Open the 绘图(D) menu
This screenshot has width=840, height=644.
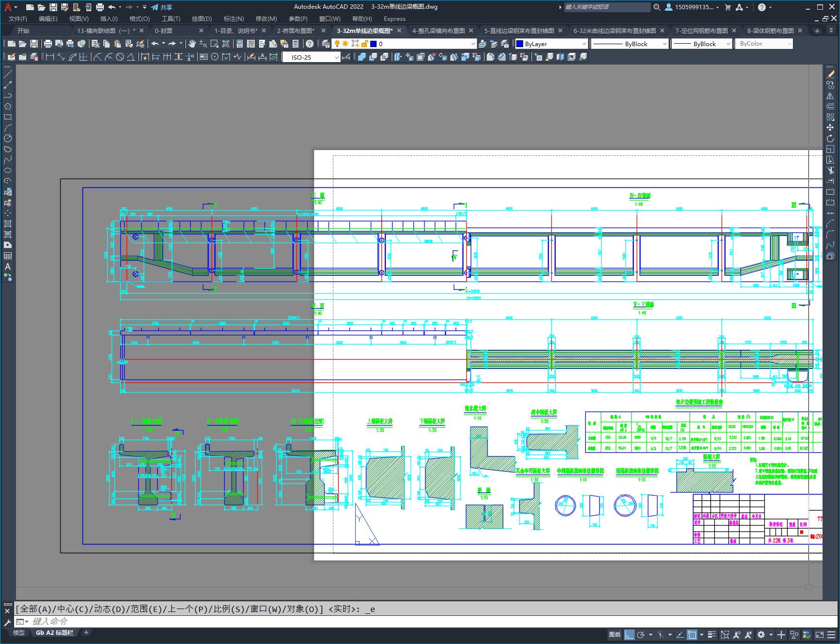[x=202, y=18]
